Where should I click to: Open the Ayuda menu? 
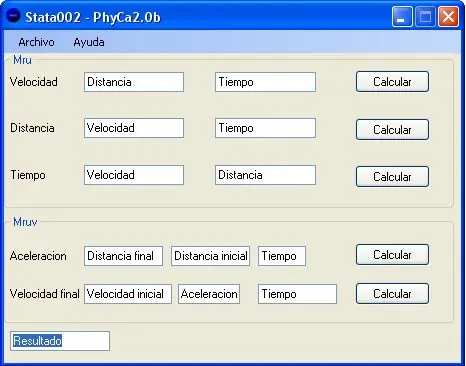click(89, 42)
